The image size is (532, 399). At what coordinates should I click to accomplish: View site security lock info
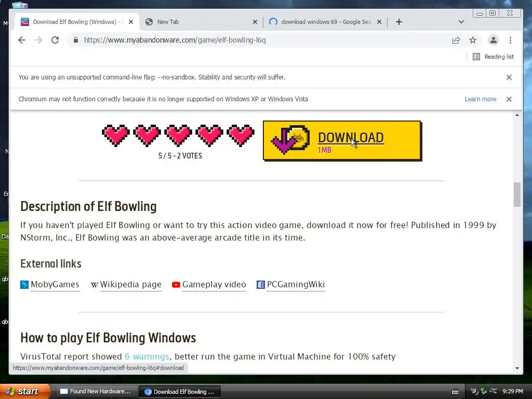(76, 40)
